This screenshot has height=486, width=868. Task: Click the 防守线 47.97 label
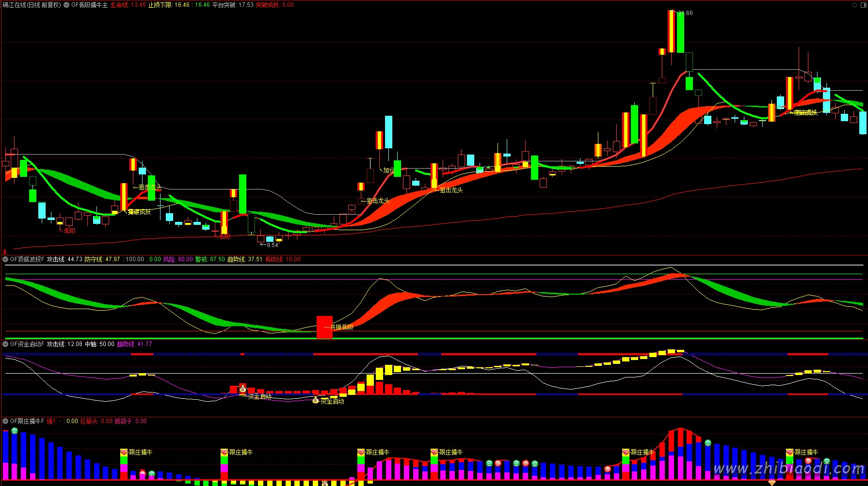(x=102, y=259)
